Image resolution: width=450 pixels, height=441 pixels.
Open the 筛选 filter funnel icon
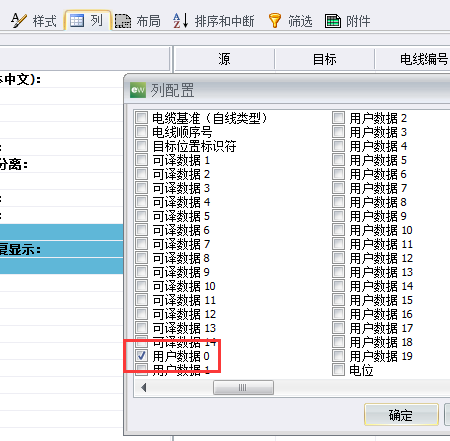[275, 21]
